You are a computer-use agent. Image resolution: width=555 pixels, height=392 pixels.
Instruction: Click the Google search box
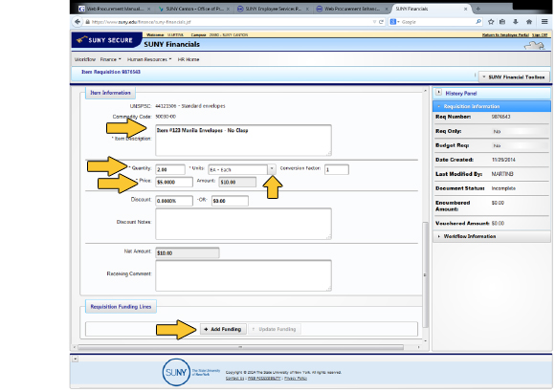[437, 22]
